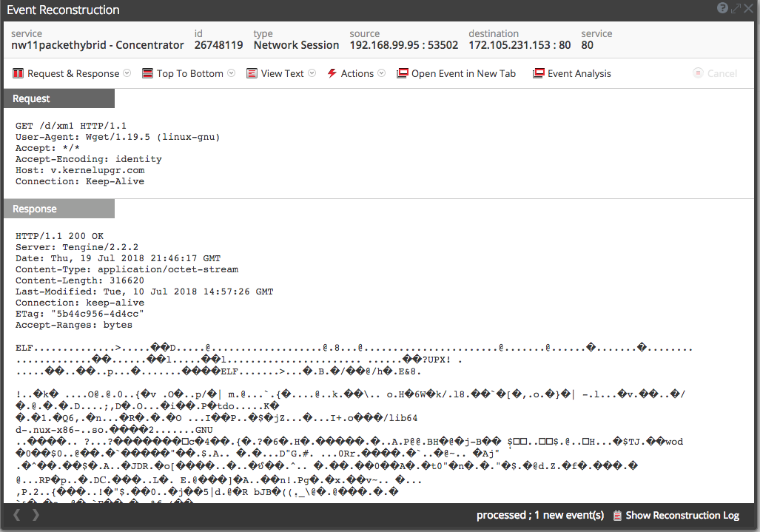This screenshot has height=532, width=760.
Task: Click the event id 26748119 value
Action: coord(218,46)
